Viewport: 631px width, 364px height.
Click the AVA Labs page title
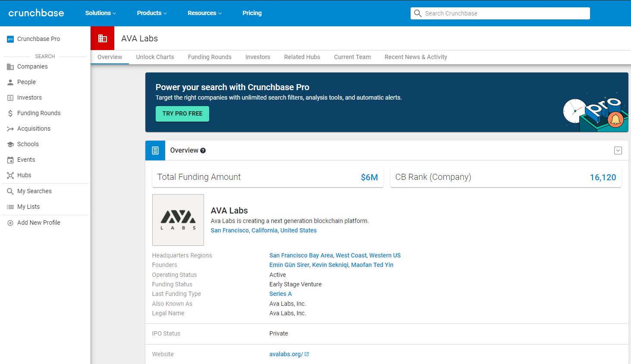click(139, 38)
